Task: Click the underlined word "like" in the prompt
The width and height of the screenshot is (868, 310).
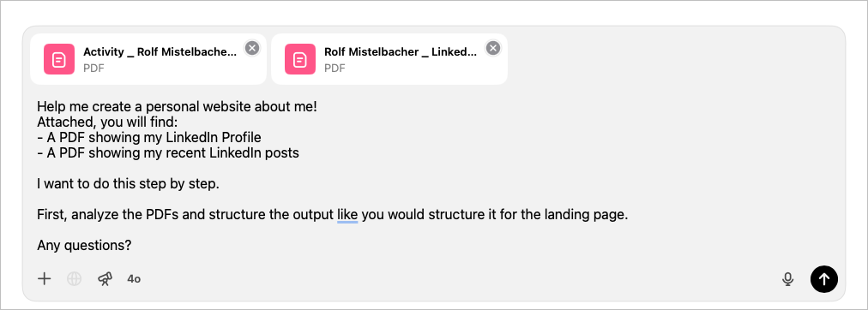Action: tap(347, 214)
